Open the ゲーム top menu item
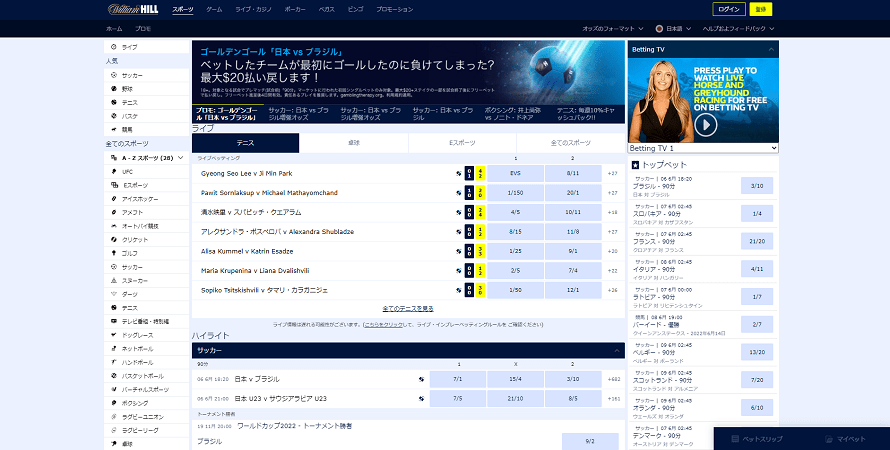 214,10
